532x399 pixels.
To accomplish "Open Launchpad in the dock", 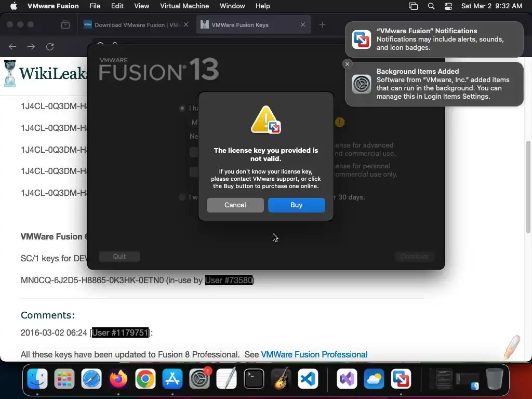I will tap(64, 379).
